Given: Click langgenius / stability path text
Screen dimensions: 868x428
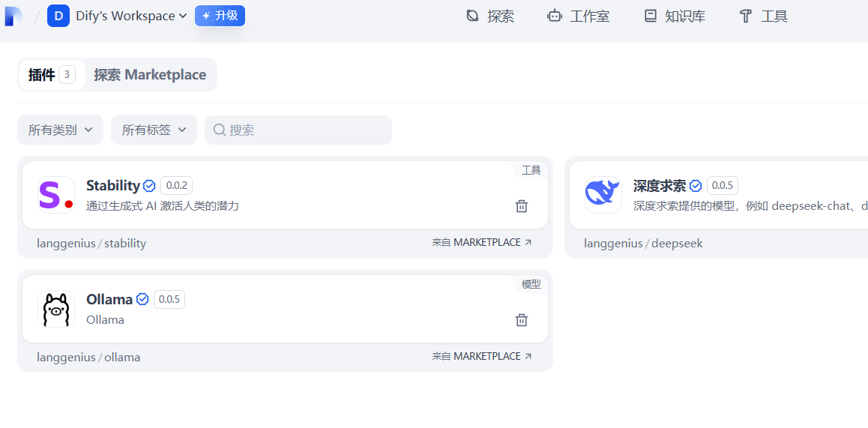Looking at the screenshot, I should (x=91, y=243).
